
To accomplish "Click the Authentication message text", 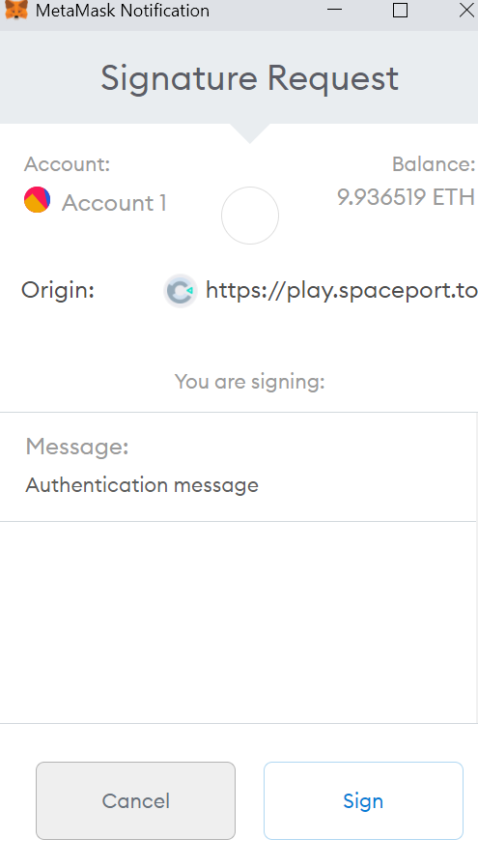I will click(142, 485).
